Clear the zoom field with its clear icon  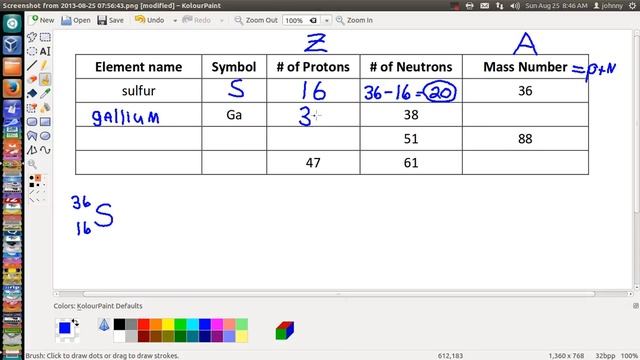pos(313,20)
